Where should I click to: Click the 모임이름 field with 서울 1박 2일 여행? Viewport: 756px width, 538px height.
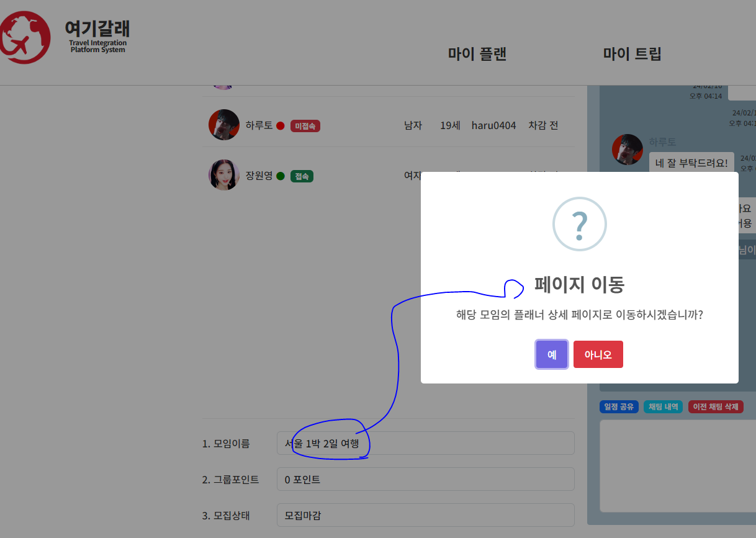(x=426, y=443)
